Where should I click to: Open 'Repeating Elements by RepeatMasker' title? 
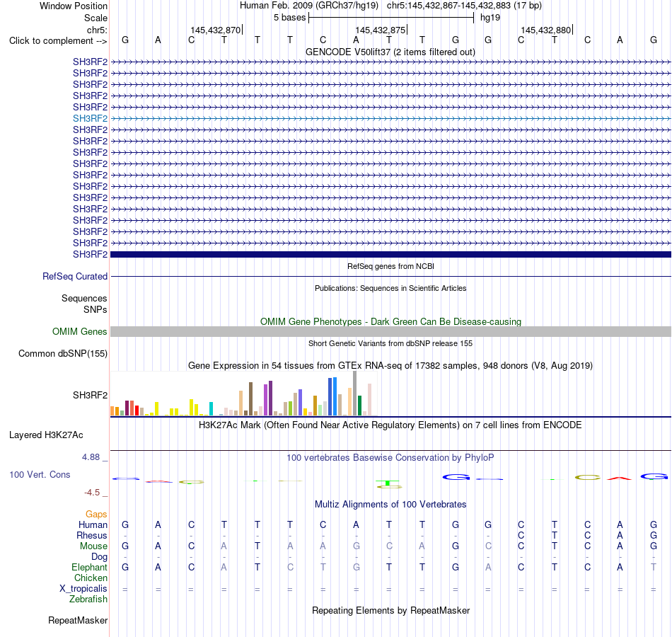tap(390, 611)
